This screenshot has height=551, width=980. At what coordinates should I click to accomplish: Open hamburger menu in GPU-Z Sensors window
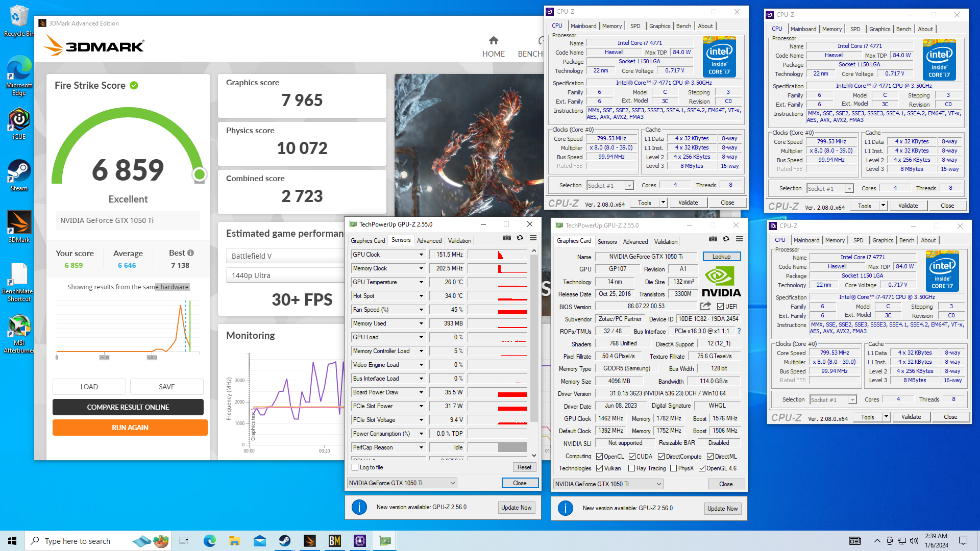tap(533, 238)
